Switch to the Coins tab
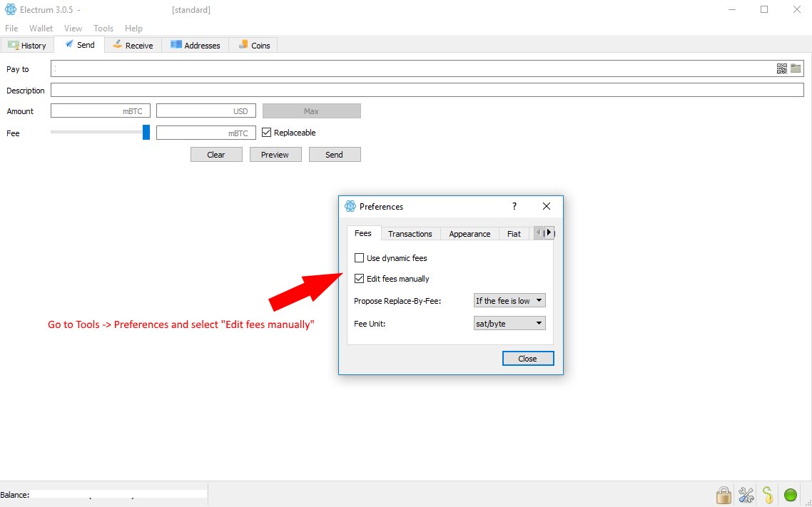Viewport: 812px width, 507px height. pos(254,46)
